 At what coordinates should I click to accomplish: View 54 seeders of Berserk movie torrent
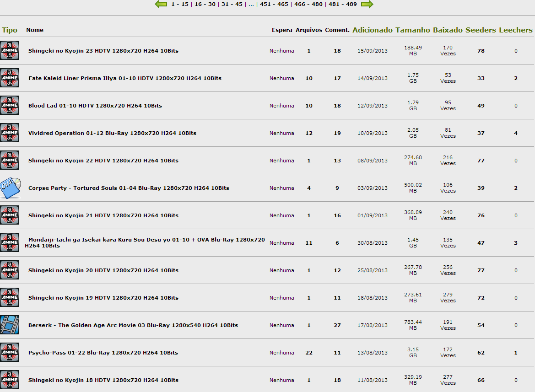[x=481, y=325]
